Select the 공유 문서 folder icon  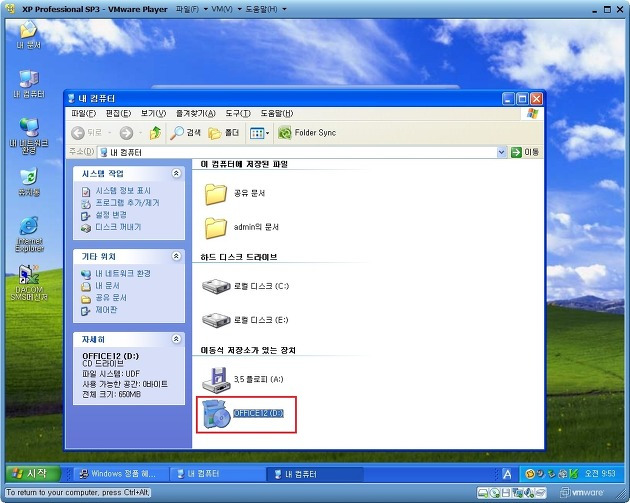(235, 194)
